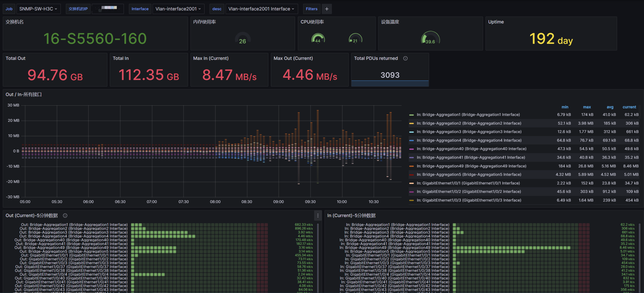The image size is (644, 293).
Task: Click the color swatch for In: Bridge-Aggregation3
Action: [411, 132]
